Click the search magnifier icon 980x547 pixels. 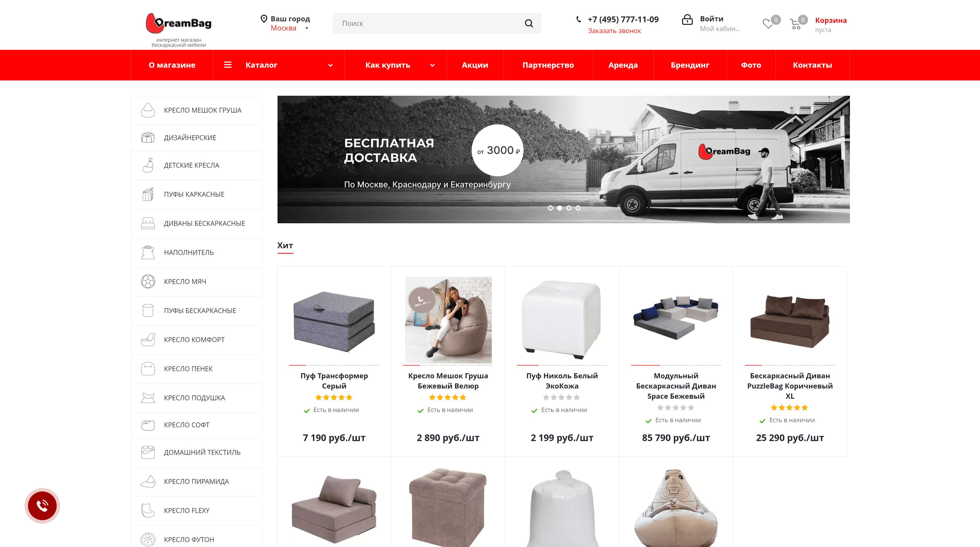coord(529,23)
